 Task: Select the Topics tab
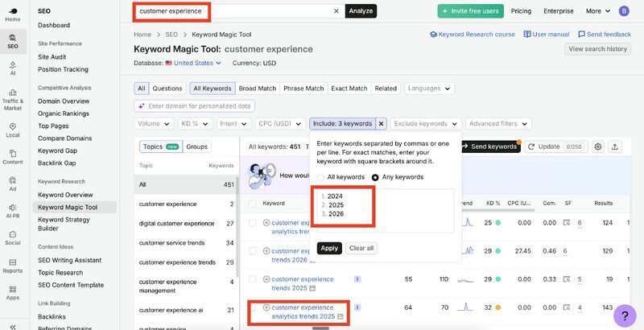point(161,146)
